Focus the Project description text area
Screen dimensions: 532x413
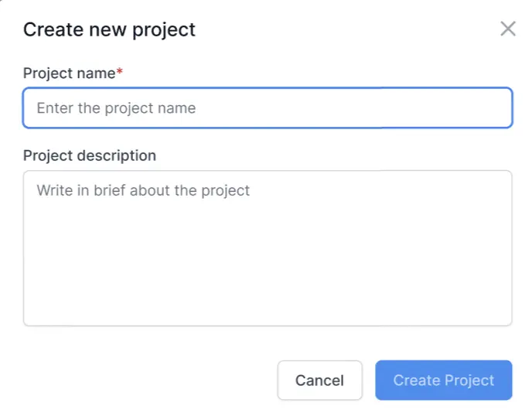tap(268, 247)
